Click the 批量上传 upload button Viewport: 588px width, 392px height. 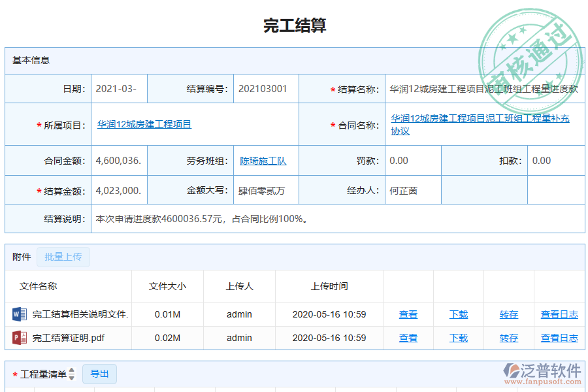[x=63, y=257]
